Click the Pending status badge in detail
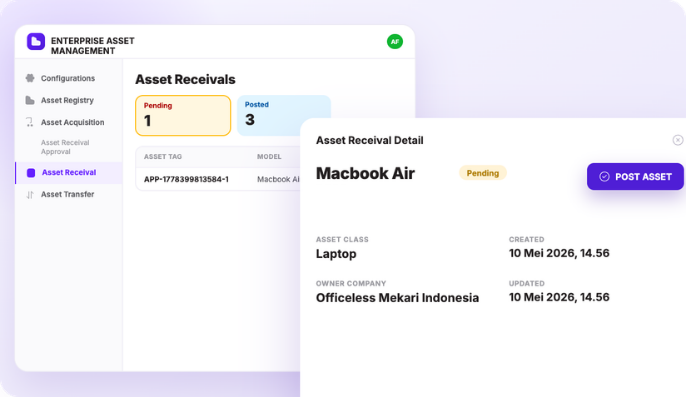This screenshot has width=686, height=397. pyautogui.click(x=483, y=173)
